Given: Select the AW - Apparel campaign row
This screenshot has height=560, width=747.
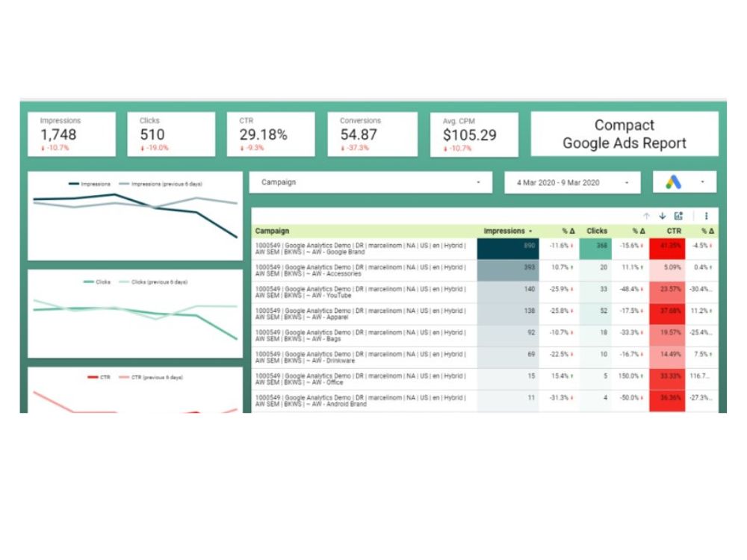Looking at the screenshot, I should [x=484, y=314].
